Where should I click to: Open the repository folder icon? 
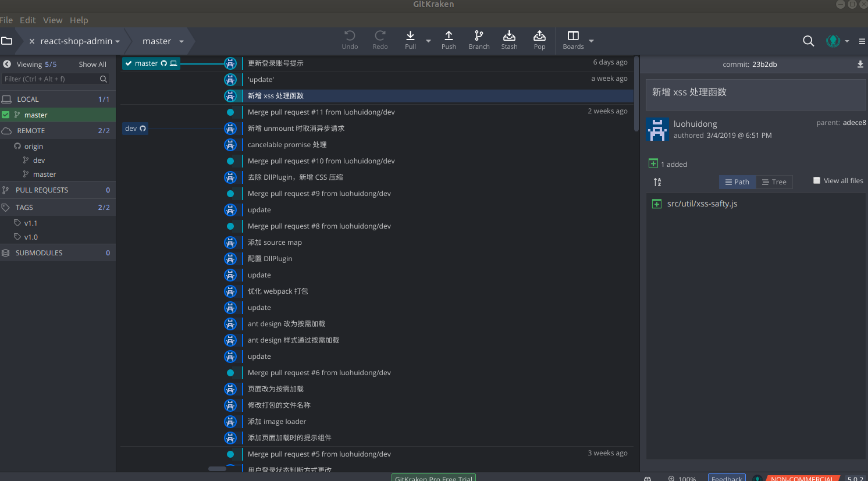[7, 41]
